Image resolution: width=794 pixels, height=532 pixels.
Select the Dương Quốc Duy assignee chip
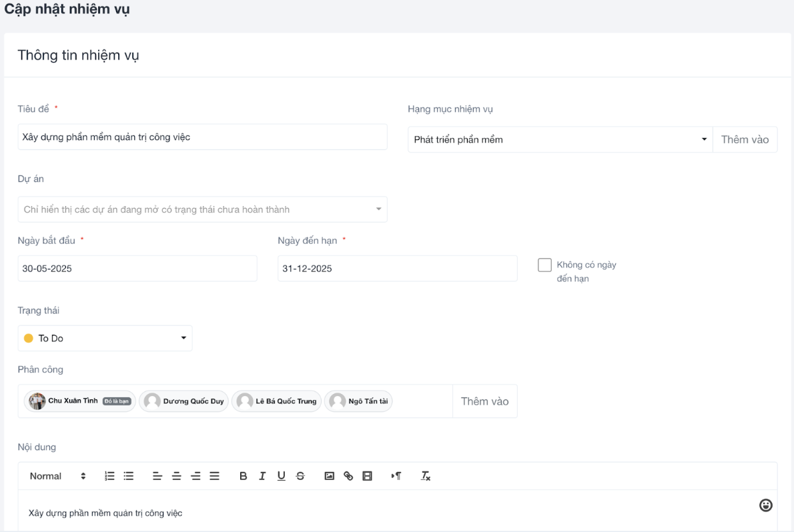tap(184, 401)
